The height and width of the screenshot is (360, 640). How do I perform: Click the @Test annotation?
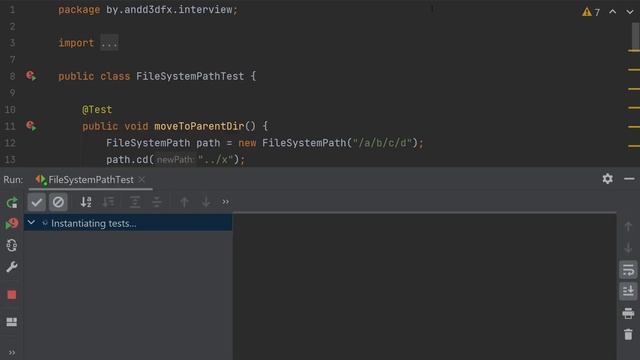tap(97, 110)
